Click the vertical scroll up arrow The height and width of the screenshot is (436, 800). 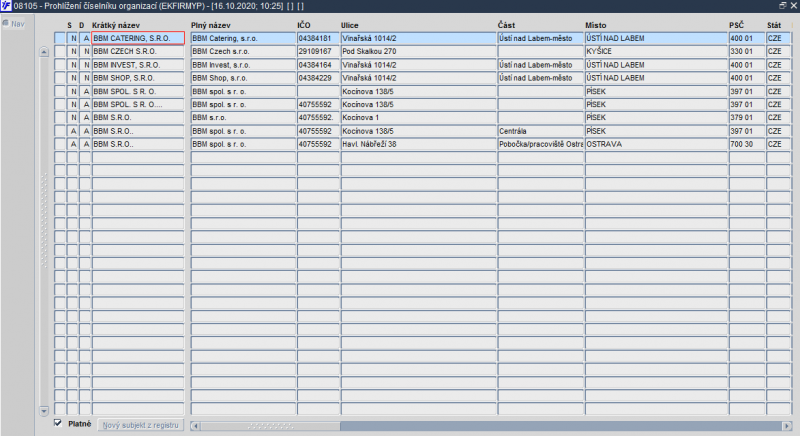pos(44,52)
